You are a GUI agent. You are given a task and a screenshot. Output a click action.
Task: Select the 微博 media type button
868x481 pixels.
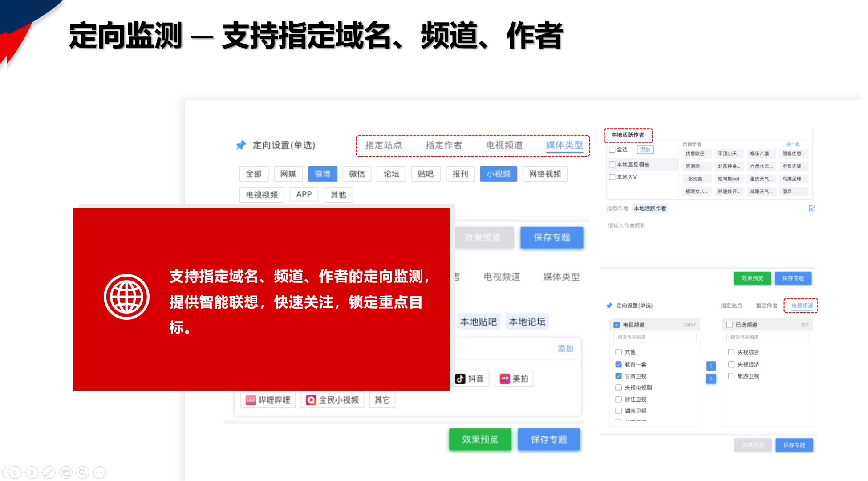click(322, 174)
